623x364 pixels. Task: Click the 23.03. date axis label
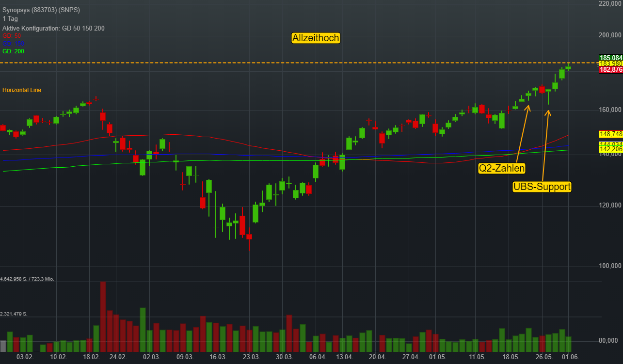click(x=251, y=357)
